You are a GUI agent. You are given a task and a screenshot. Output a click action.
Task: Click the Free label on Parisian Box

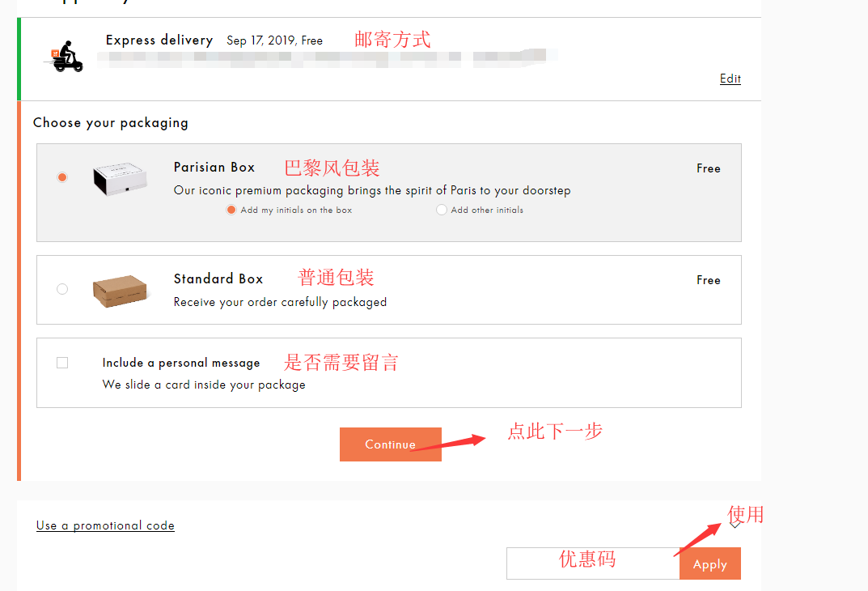tap(708, 168)
